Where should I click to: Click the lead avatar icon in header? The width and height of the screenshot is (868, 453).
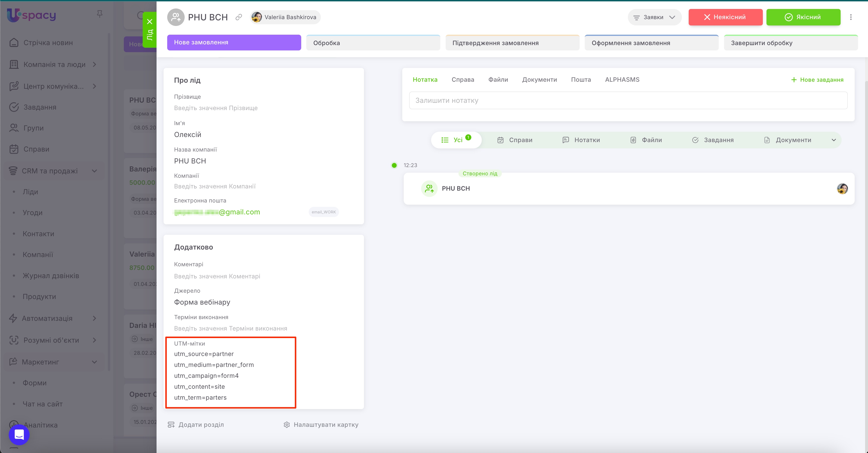[x=176, y=17]
